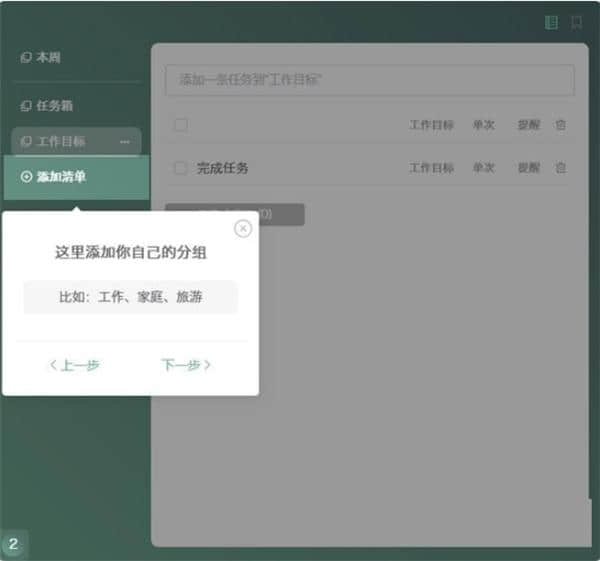Open the three-dot menu on 工作目标
The height and width of the screenshot is (561, 600).
click(125, 142)
